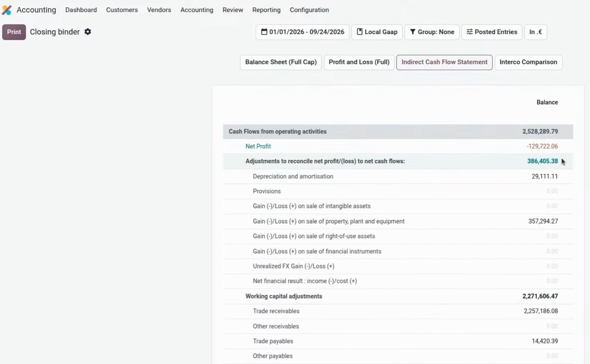Click the sliders icon beside Posted Entries
590x364 pixels.
469,32
